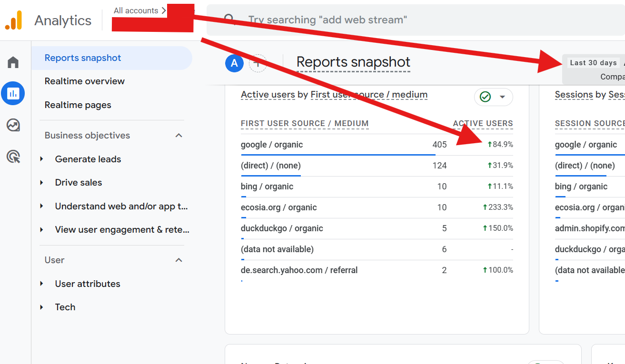The image size is (625, 364).
Task: Open the Last 30 days date range picker
Action: (x=594, y=63)
